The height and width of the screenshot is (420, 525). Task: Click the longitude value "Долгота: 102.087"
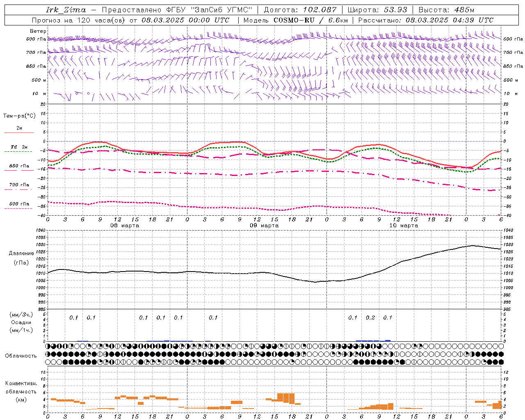coord(300,10)
